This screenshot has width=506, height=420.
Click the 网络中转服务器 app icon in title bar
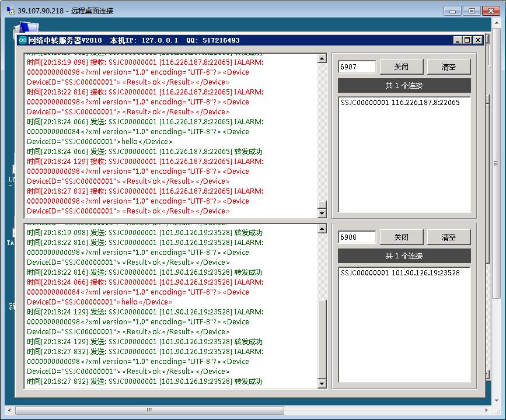[x=23, y=40]
